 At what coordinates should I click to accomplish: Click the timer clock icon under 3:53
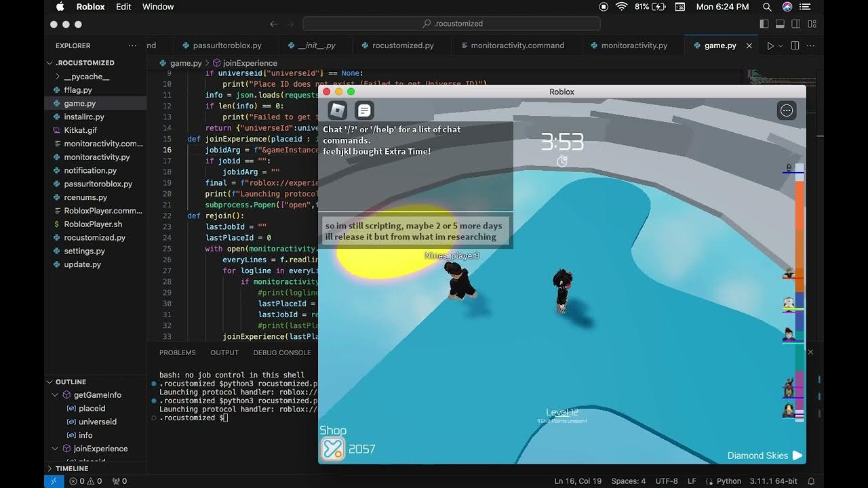[562, 161]
